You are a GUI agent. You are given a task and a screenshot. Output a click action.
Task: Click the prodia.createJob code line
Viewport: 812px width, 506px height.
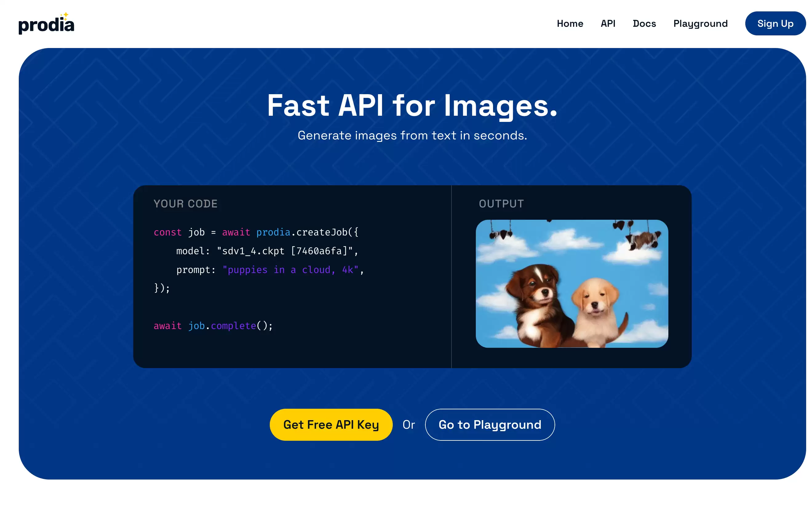click(x=256, y=232)
